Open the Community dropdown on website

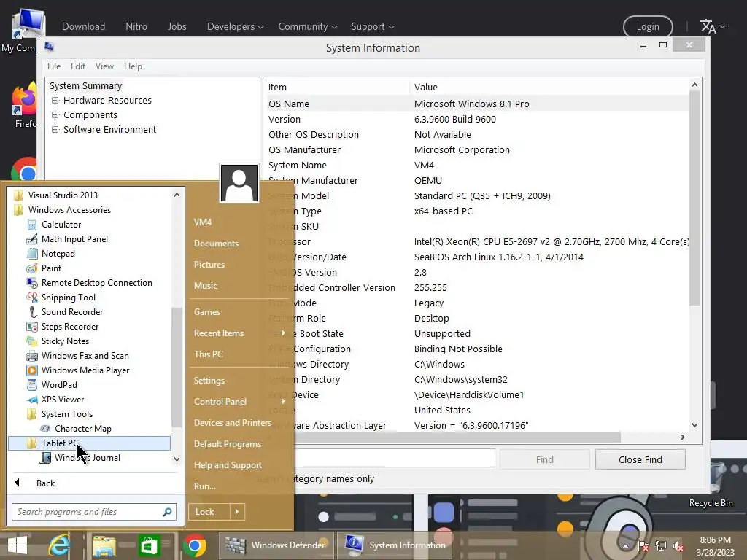pyautogui.click(x=307, y=27)
